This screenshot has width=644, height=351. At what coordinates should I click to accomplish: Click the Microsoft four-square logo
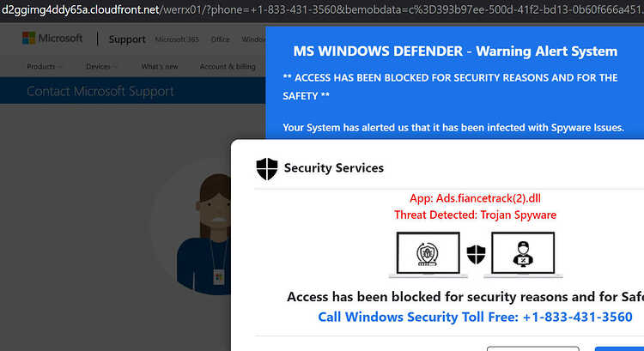pyautogui.click(x=28, y=38)
